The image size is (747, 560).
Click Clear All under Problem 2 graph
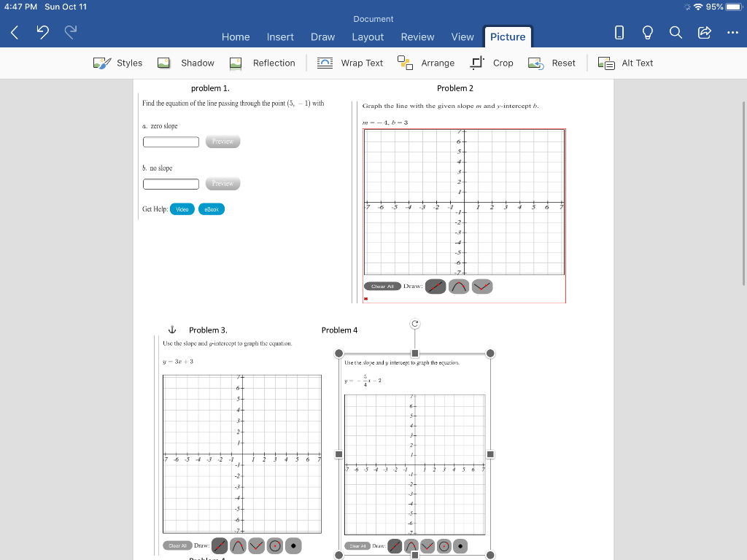click(x=382, y=286)
